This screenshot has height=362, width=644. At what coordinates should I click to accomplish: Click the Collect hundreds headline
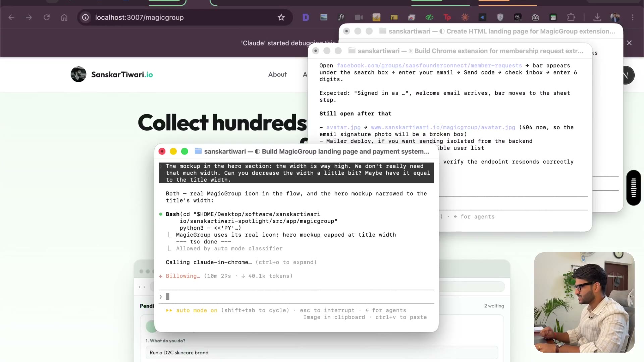pyautogui.click(x=222, y=123)
